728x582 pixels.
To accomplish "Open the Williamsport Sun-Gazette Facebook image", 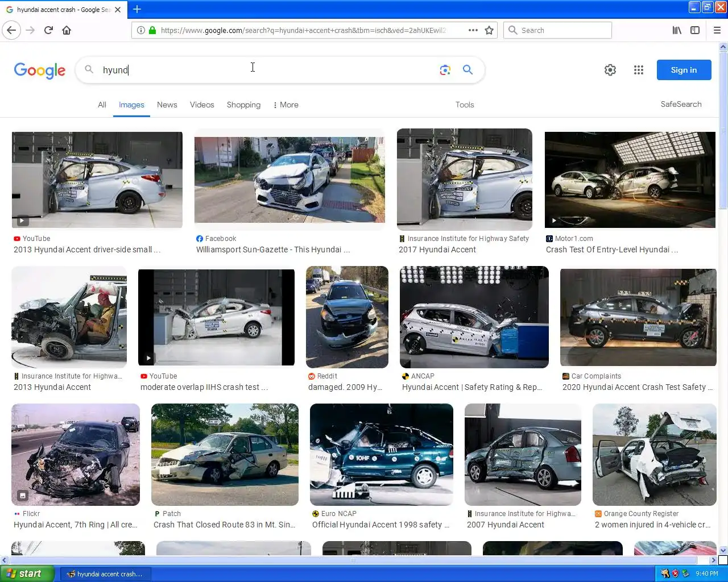I will coord(289,180).
